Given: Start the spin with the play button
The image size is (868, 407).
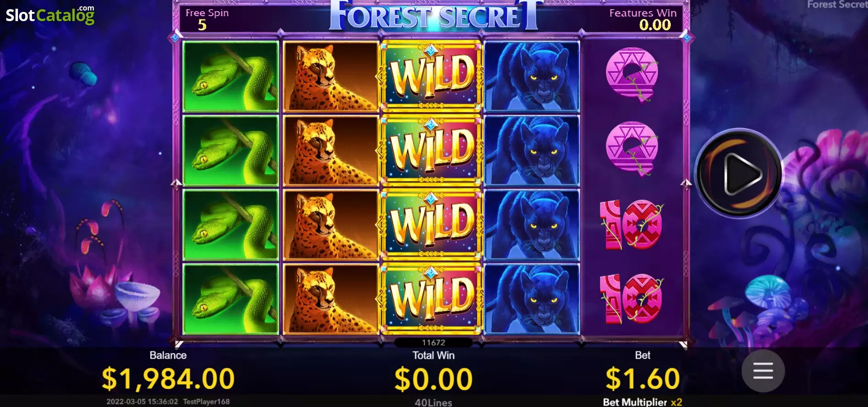Looking at the screenshot, I should [x=739, y=174].
